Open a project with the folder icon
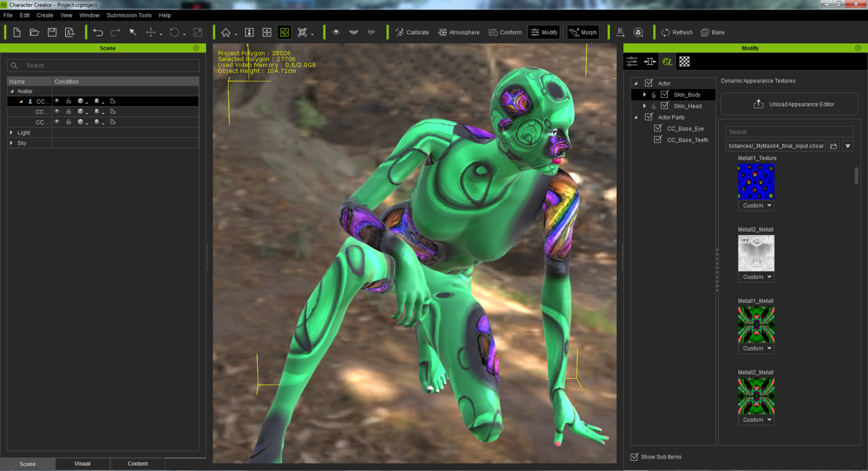 [x=34, y=33]
